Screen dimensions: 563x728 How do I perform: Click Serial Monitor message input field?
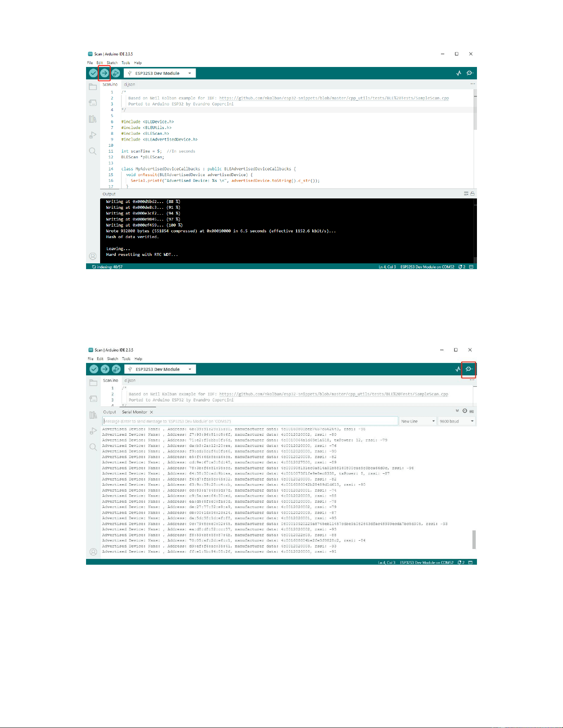point(250,421)
